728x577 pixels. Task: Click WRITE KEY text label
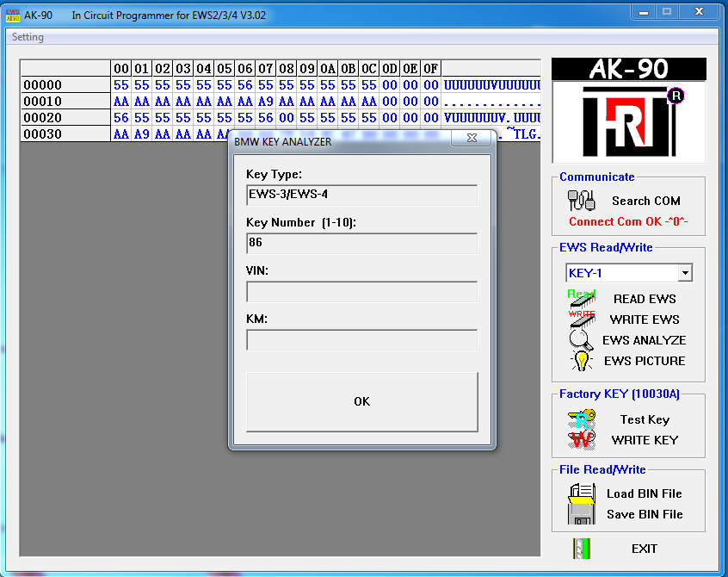coord(645,440)
